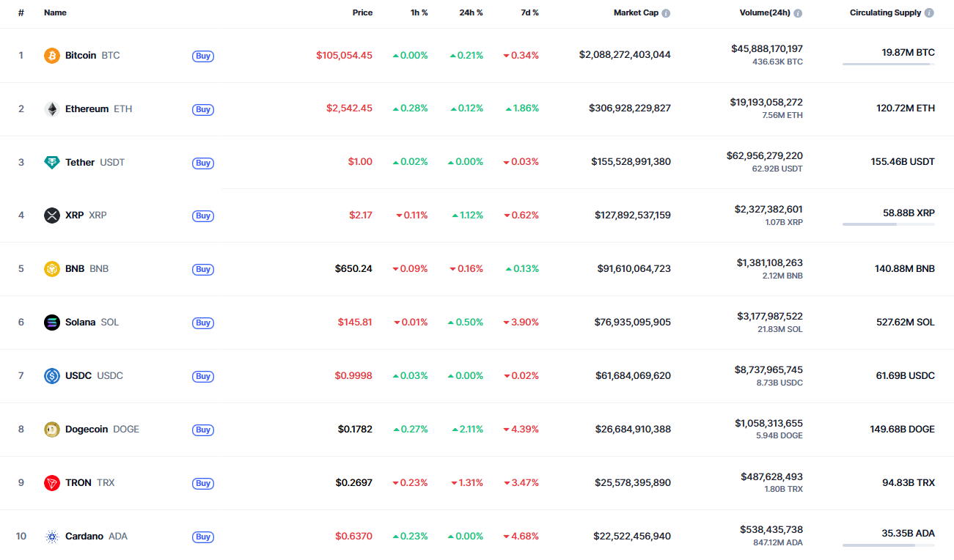This screenshot has height=560, width=954.
Task: Sort table by 24h % column header
Action: (x=470, y=12)
